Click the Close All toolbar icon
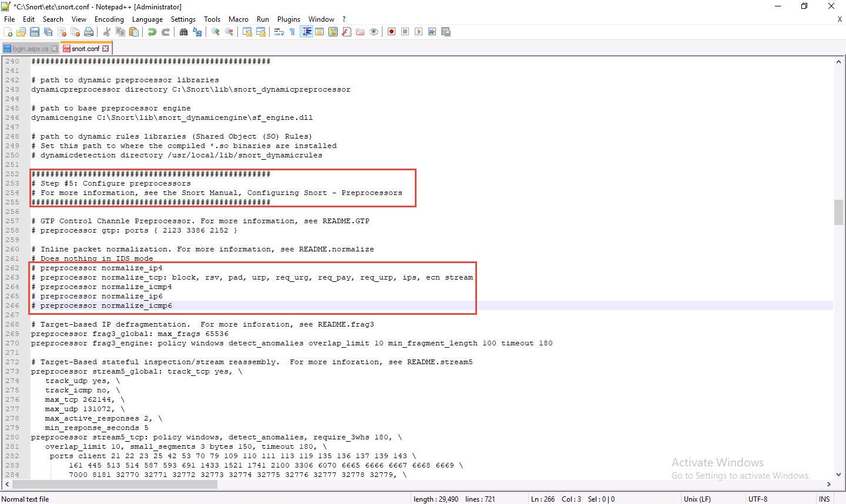Image resolution: width=846 pixels, height=504 pixels. (75, 32)
